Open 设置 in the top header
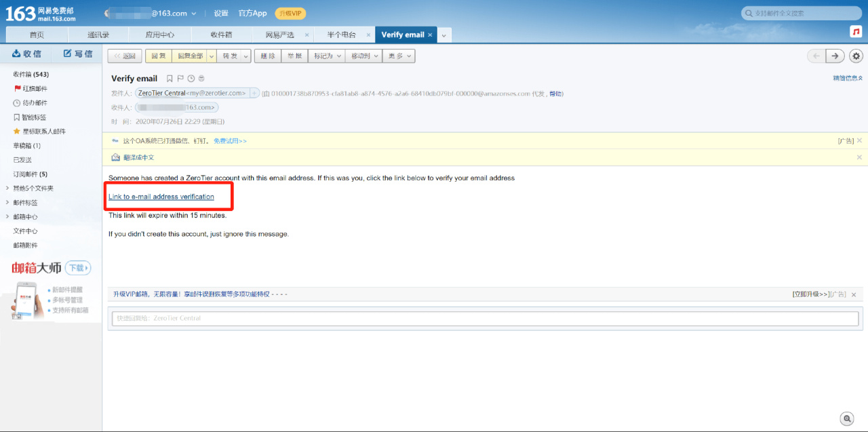868x432 pixels. 221,14
